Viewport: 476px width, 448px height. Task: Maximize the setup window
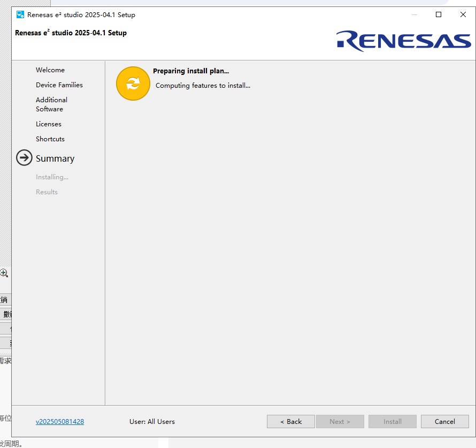point(439,14)
